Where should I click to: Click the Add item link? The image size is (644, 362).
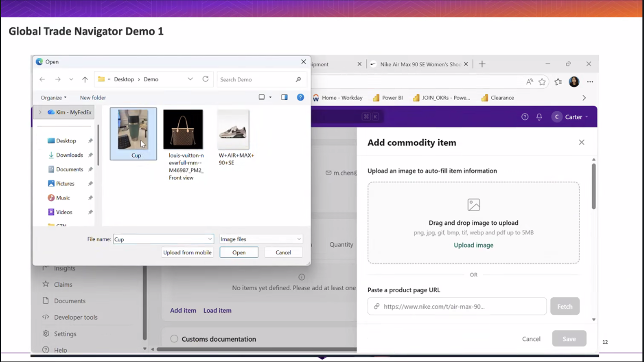[x=183, y=311]
